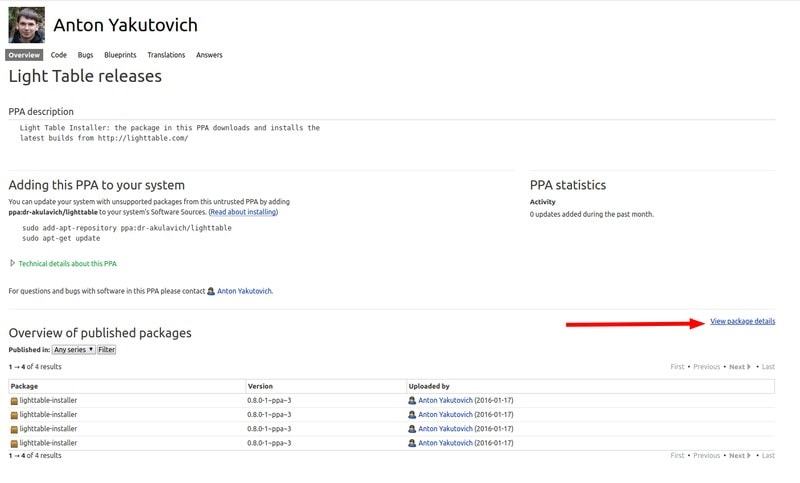Open the 'Read about installing' link
This screenshot has height=483, width=800.
click(244, 212)
